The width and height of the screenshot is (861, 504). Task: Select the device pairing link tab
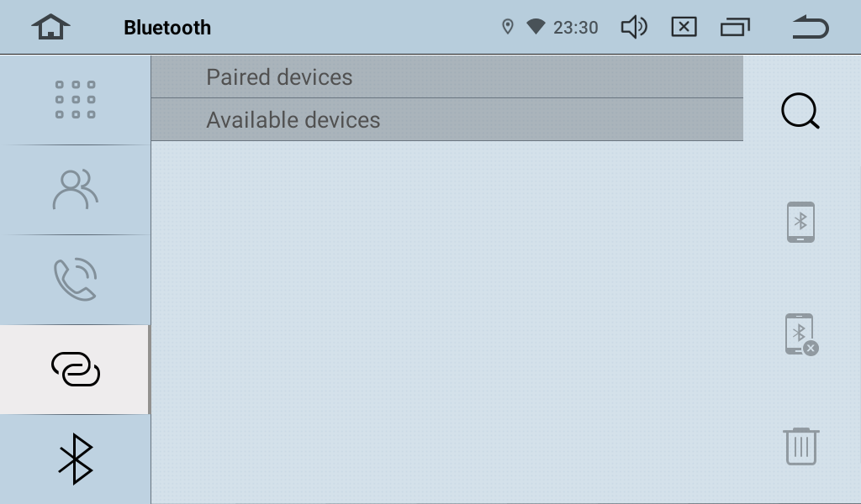click(x=75, y=370)
